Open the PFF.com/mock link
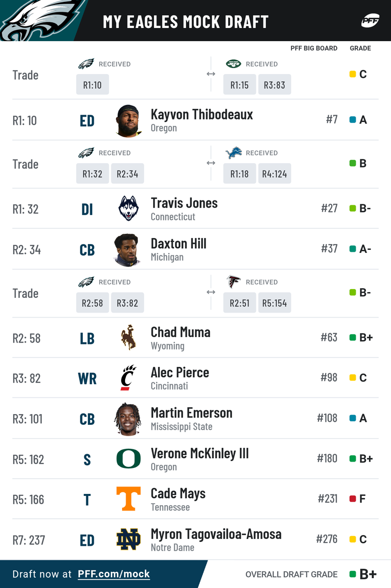 (x=114, y=574)
